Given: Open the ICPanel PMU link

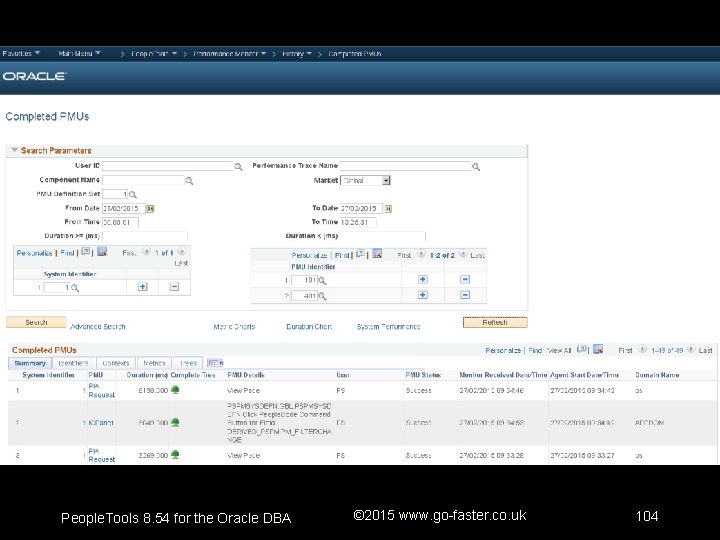Looking at the screenshot, I should click(x=101, y=422).
